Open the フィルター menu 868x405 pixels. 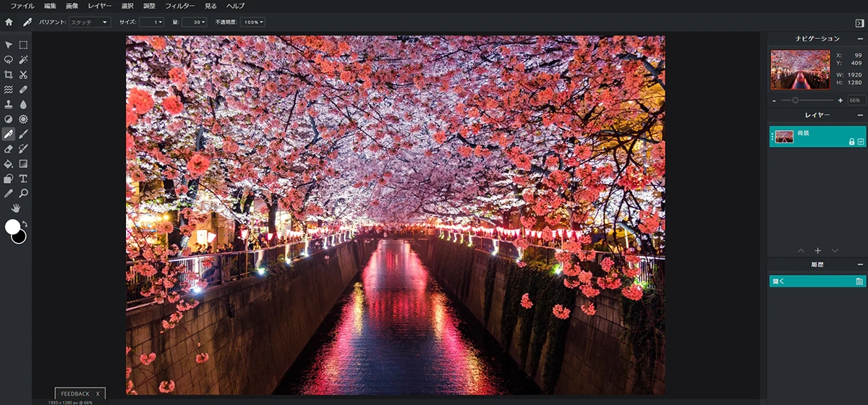coord(179,6)
